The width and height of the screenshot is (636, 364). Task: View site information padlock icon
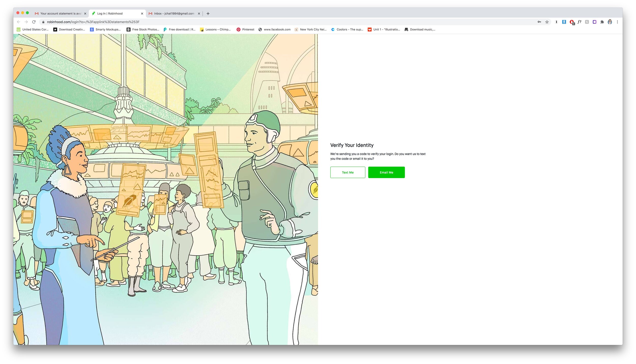[44, 22]
